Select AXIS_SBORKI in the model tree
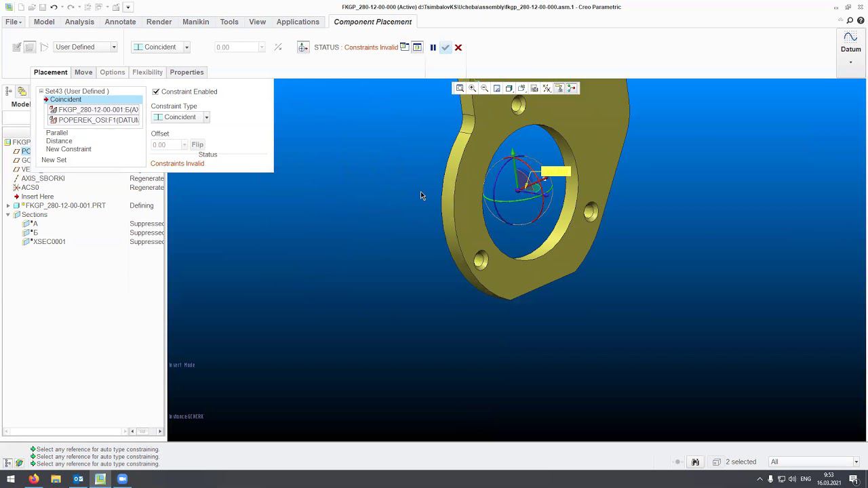Image resolution: width=868 pixels, height=488 pixels. click(x=43, y=178)
